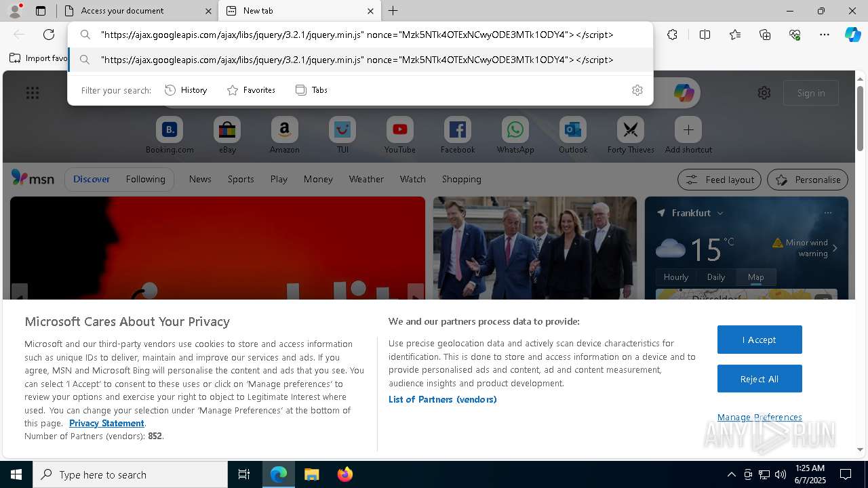868x488 pixels.
Task: Open the Edge Copilot sidebar icon
Action: 852,35
